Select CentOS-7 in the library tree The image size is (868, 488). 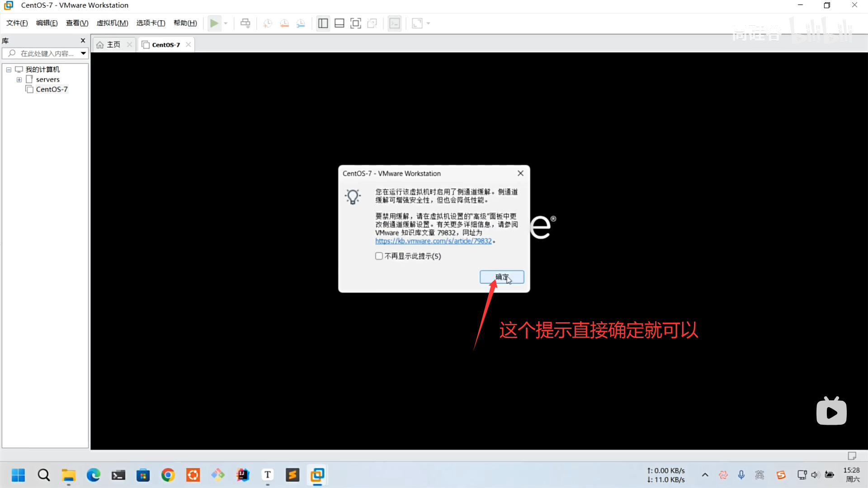coord(52,89)
